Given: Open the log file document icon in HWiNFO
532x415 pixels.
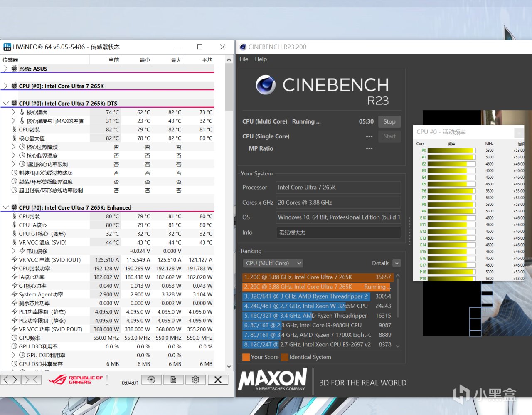Looking at the screenshot, I should [173, 379].
